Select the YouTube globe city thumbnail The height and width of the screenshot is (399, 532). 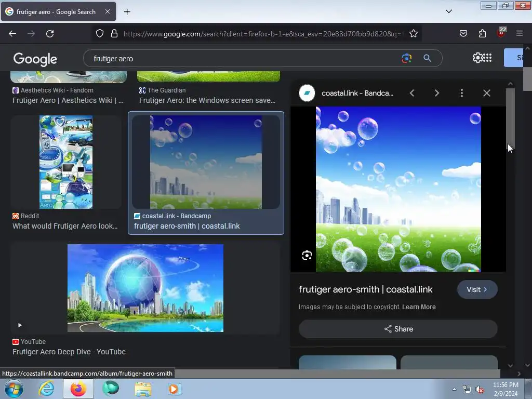(x=145, y=288)
